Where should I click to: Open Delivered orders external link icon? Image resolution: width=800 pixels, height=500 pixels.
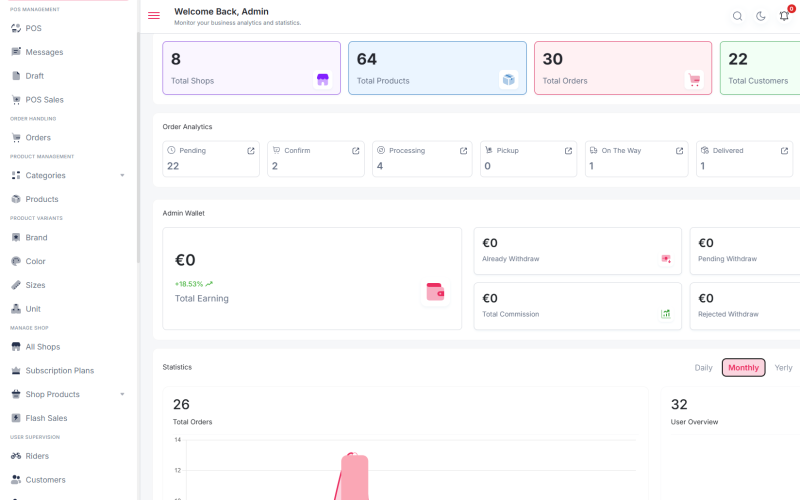[784, 151]
